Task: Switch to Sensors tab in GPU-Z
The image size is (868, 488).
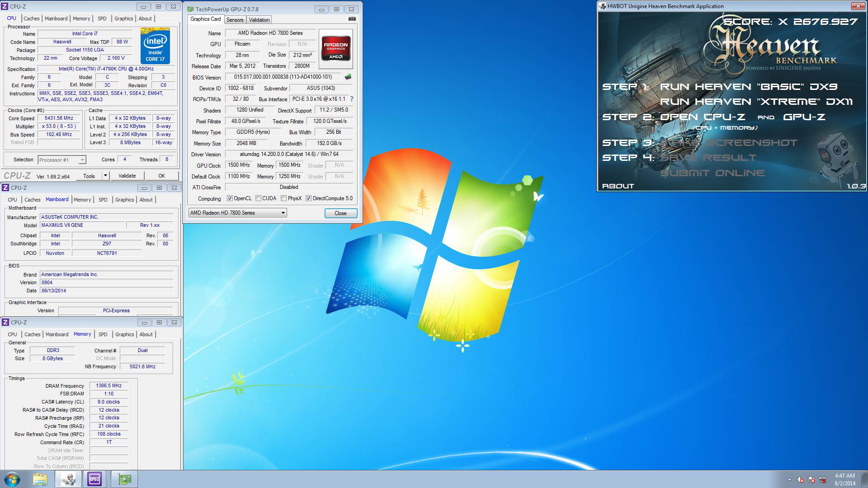Action: [x=235, y=20]
